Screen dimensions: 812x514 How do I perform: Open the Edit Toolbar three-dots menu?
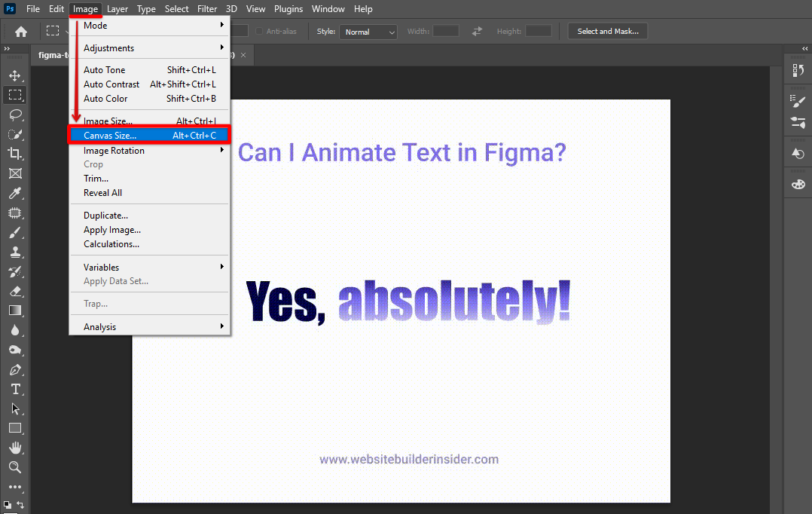[15, 487]
